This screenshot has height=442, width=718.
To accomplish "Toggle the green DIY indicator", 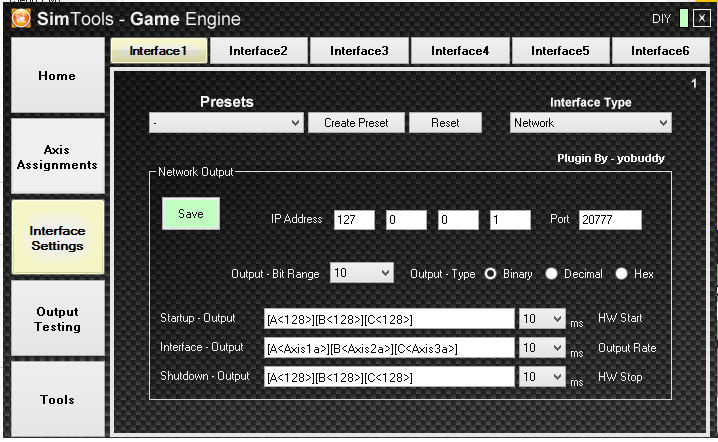I will pyautogui.click(x=684, y=18).
